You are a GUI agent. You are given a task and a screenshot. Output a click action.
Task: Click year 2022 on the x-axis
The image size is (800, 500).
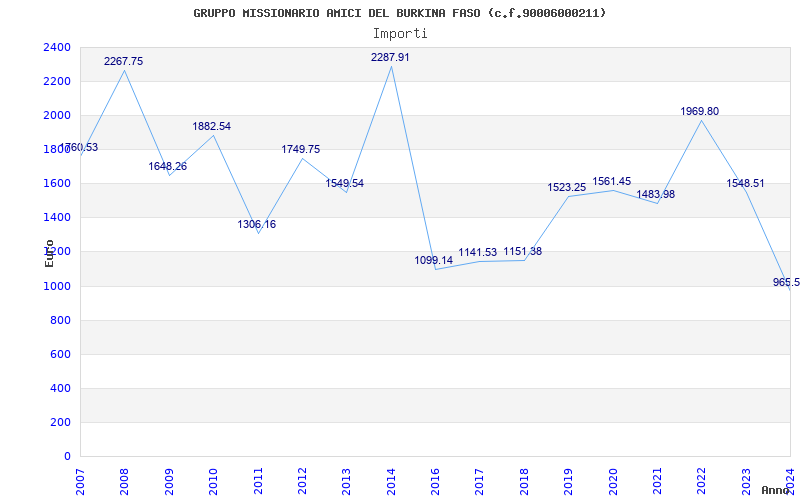(x=702, y=480)
